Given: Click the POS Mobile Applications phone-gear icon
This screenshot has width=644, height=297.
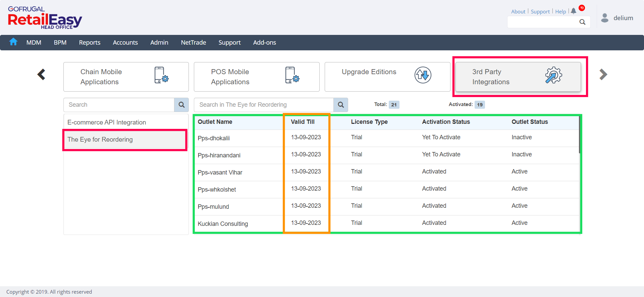Looking at the screenshot, I should coord(292,75).
